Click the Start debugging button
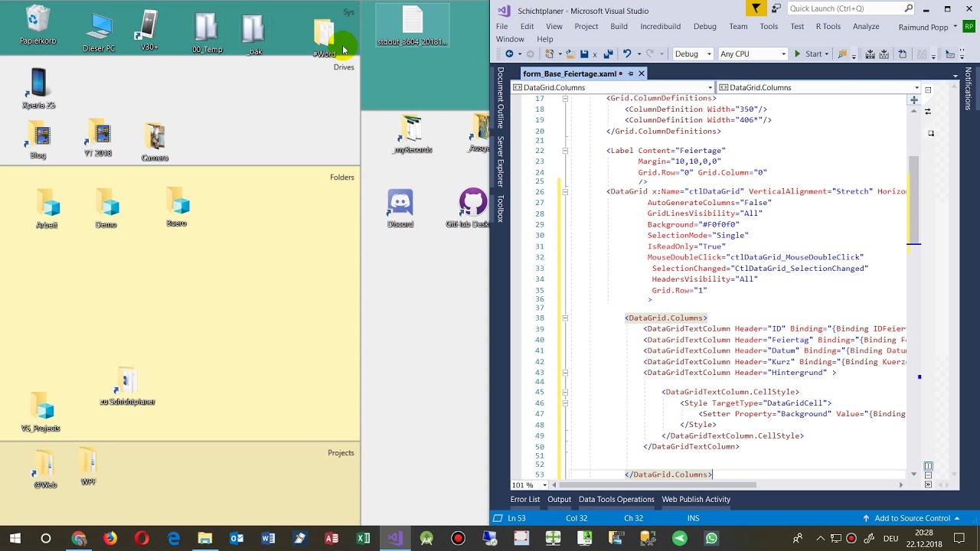Image resolution: width=980 pixels, height=551 pixels. click(x=808, y=54)
